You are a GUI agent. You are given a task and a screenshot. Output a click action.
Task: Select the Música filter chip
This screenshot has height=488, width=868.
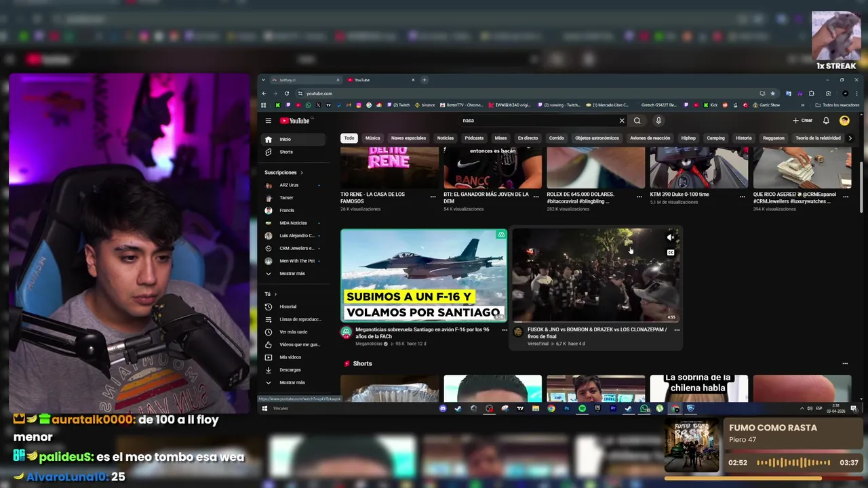(x=373, y=138)
